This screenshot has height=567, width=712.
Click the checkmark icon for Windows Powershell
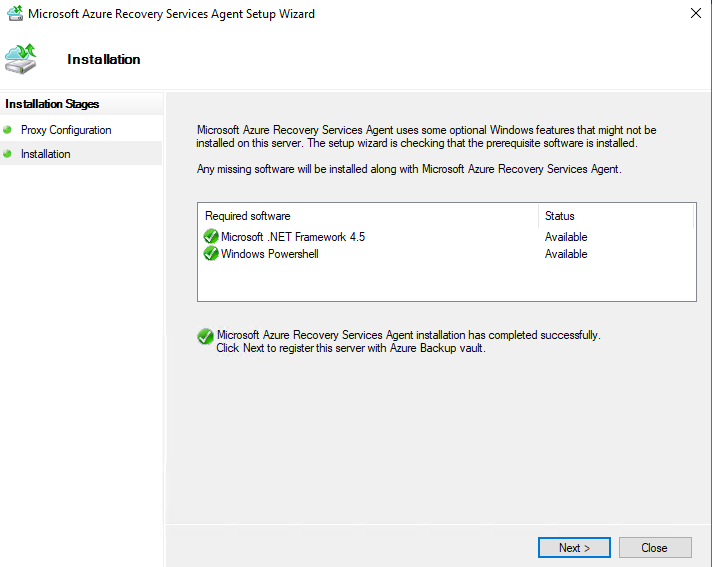211,253
